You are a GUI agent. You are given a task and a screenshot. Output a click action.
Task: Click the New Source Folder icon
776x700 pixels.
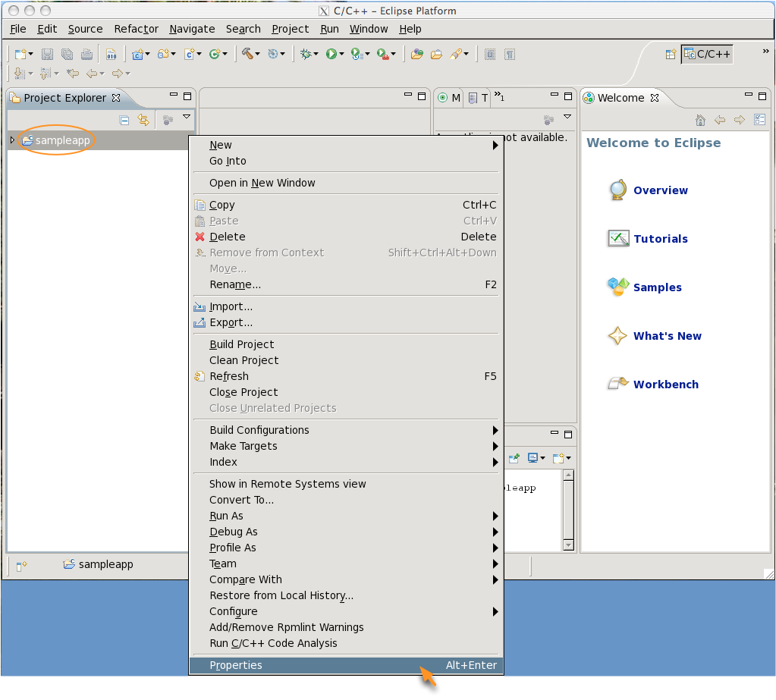[x=163, y=55]
